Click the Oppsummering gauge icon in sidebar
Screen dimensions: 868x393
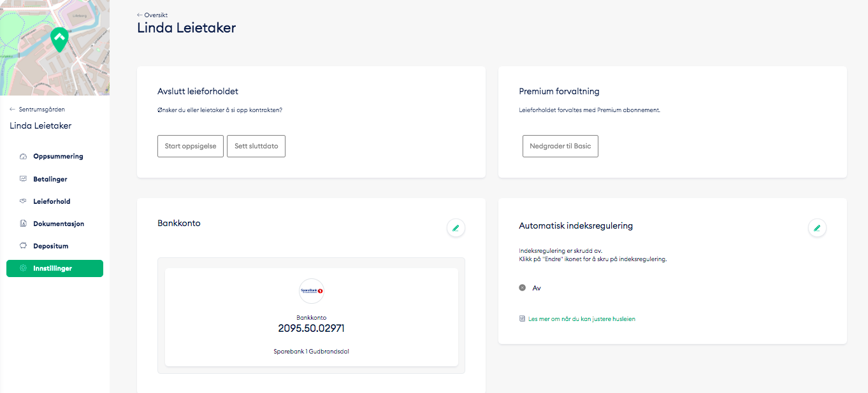pyautogui.click(x=24, y=157)
